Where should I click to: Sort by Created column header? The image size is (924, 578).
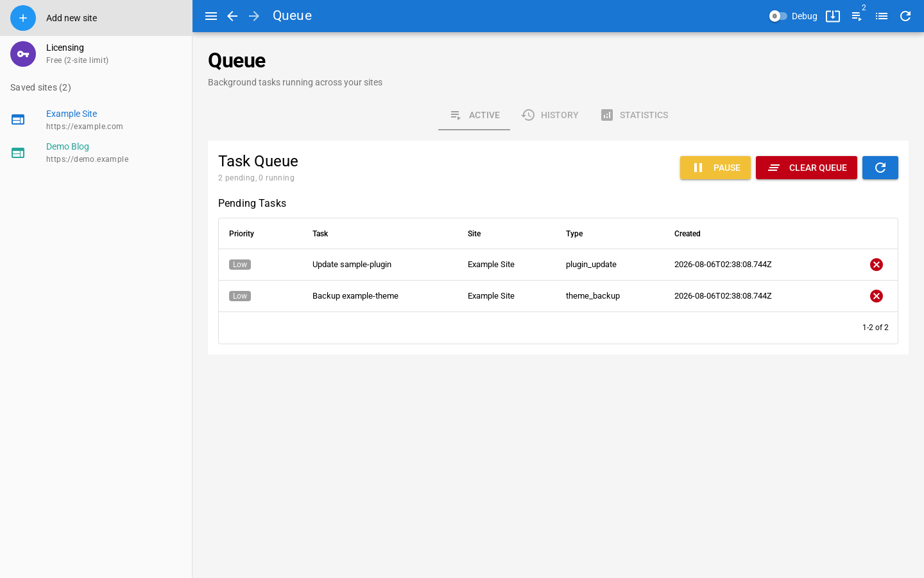[x=687, y=234]
